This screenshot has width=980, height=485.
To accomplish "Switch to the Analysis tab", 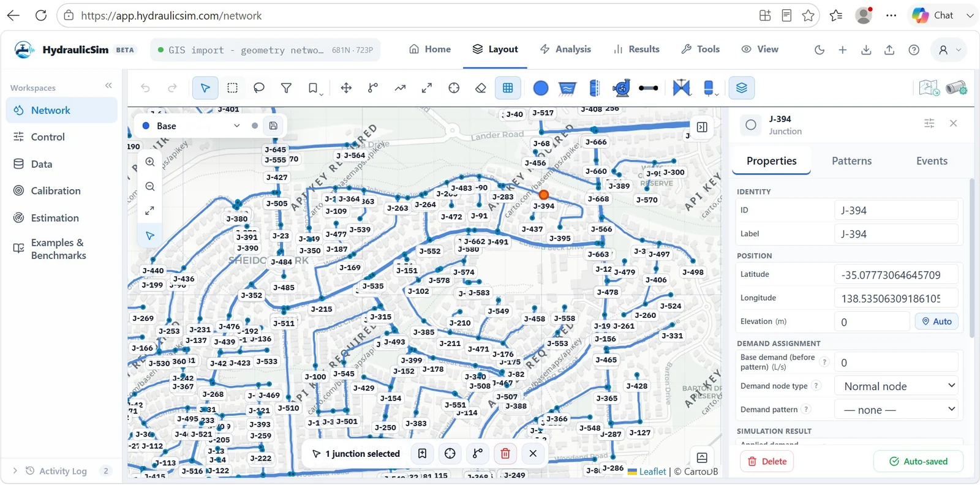I will [566, 49].
